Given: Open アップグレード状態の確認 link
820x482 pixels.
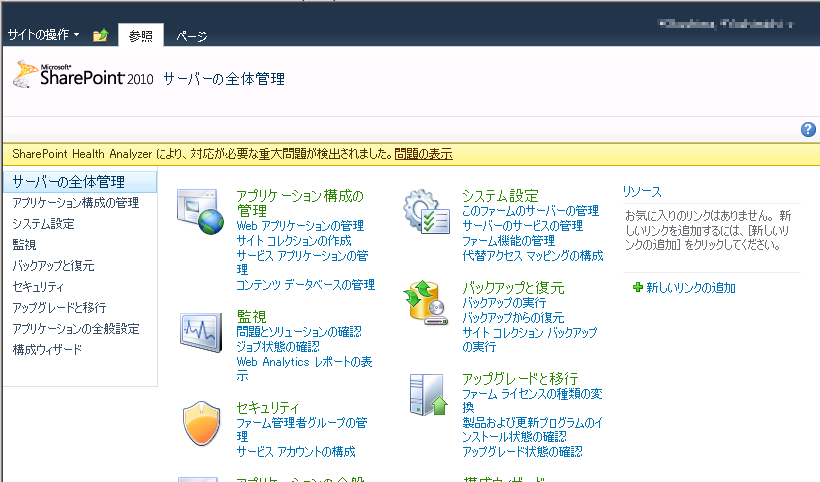Looking at the screenshot, I should [x=522, y=451].
